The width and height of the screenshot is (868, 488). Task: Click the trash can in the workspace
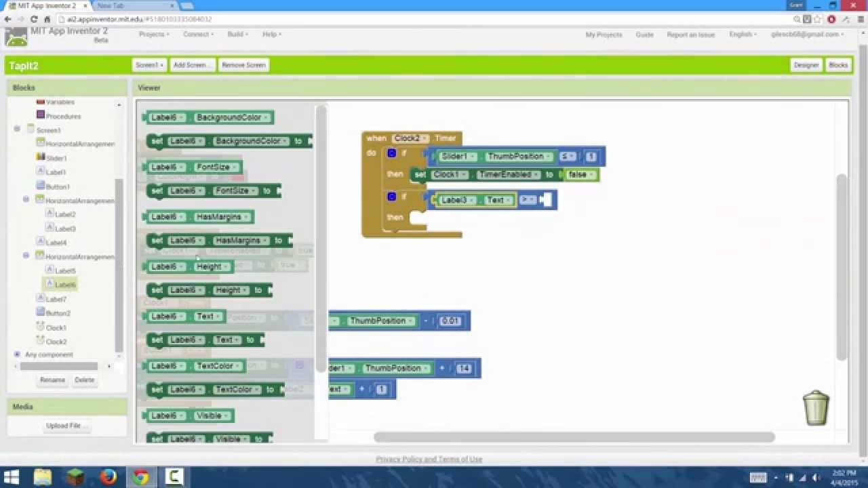point(816,407)
